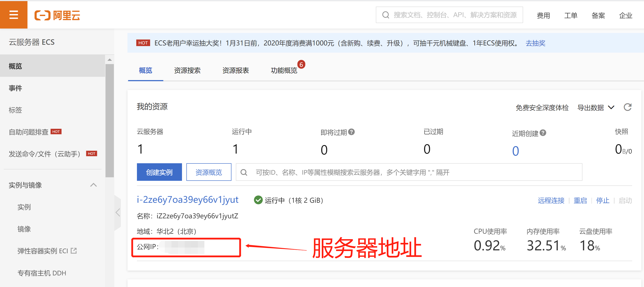The width and height of the screenshot is (644, 287).
Task: Click the 去抽奖 link in the banner
Action: tap(535, 43)
